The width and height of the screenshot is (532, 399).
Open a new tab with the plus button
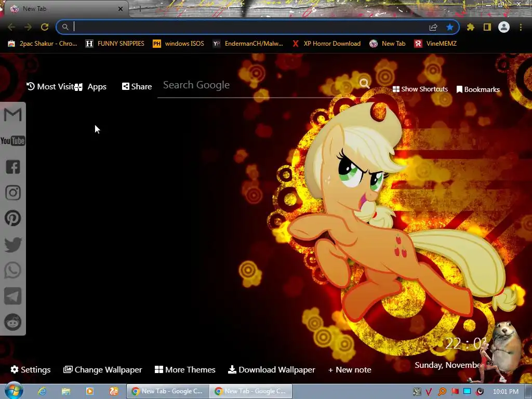(140, 9)
